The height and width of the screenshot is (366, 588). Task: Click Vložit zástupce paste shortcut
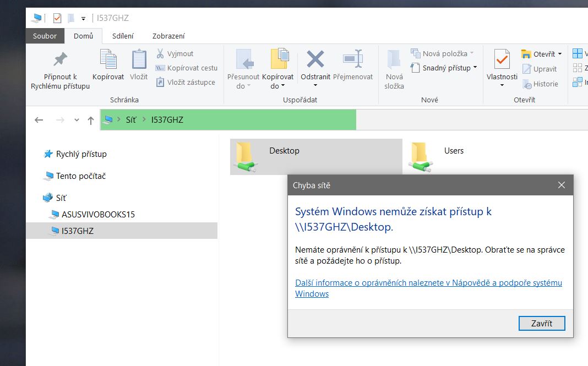pos(186,82)
